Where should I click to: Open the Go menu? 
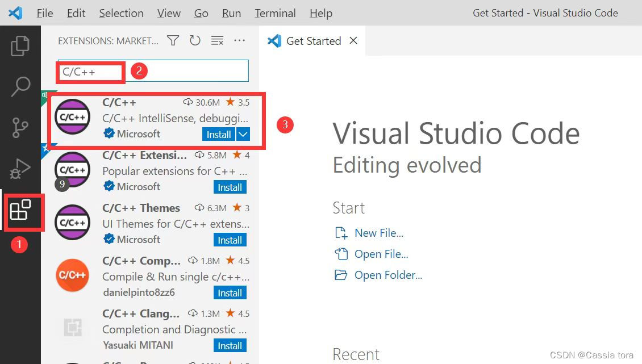pyautogui.click(x=201, y=13)
